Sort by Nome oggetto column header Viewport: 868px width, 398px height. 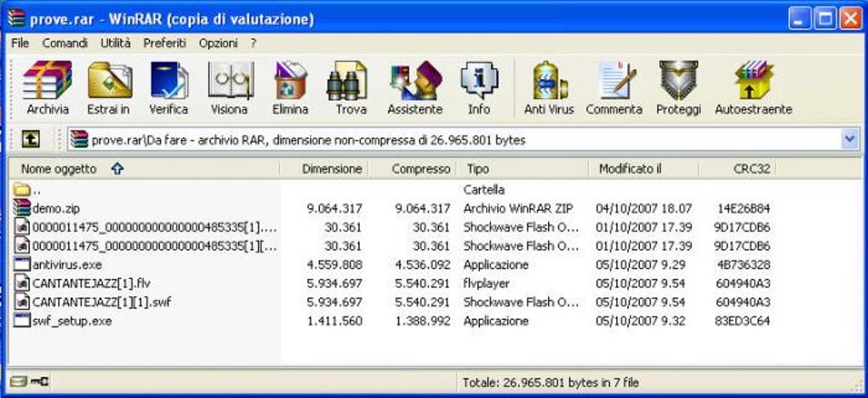click(x=145, y=169)
